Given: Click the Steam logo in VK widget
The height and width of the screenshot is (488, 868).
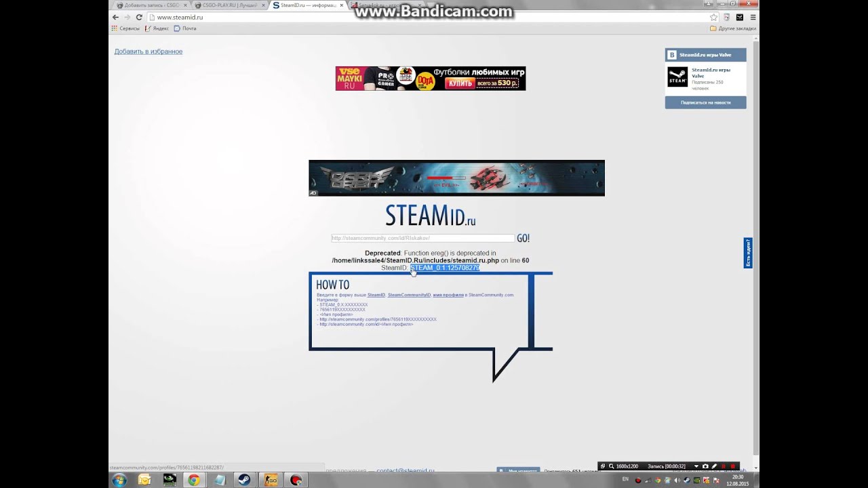Looking at the screenshot, I should click(677, 77).
